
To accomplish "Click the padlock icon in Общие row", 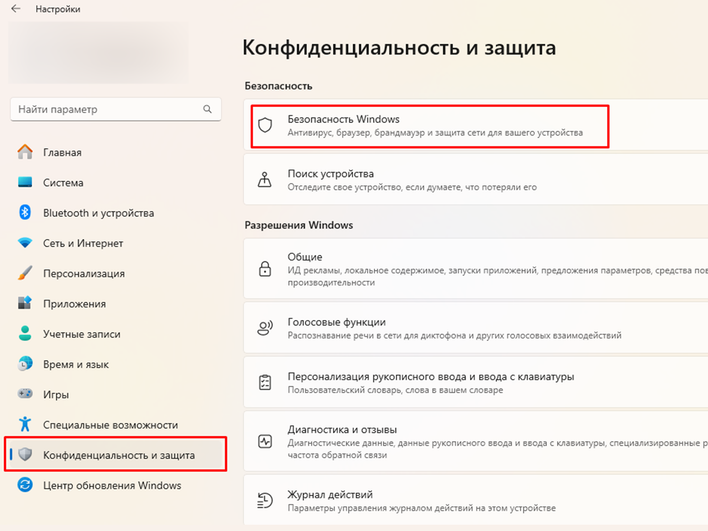I will pos(265,269).
